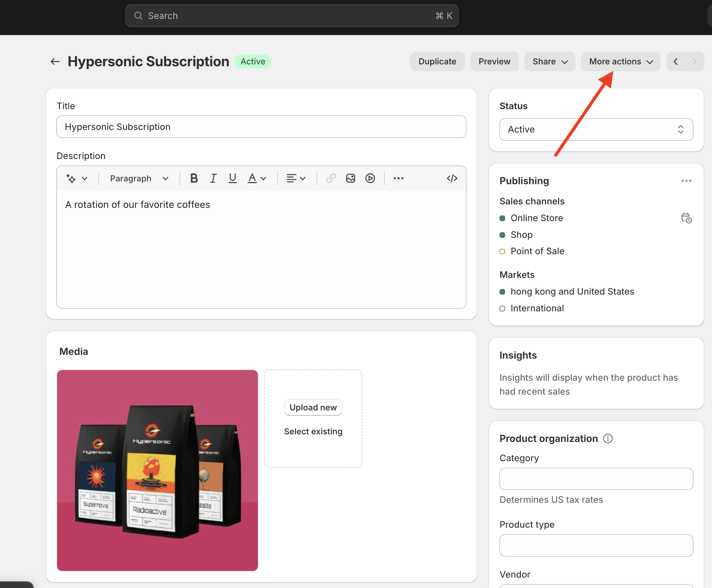This screenshot has width=712, height=588.
Task: Click the Preview button
Action: tap(494, 61)
